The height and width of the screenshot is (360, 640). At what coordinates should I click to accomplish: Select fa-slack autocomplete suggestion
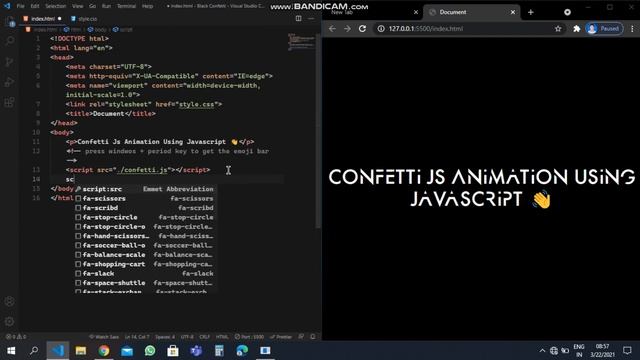pos(145,273)
